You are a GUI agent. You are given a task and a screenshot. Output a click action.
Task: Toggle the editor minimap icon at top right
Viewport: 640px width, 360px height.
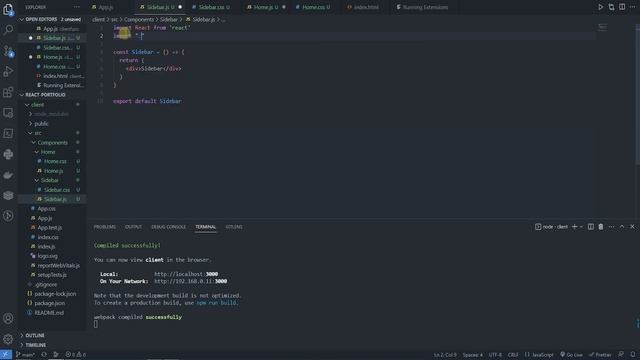602,27
